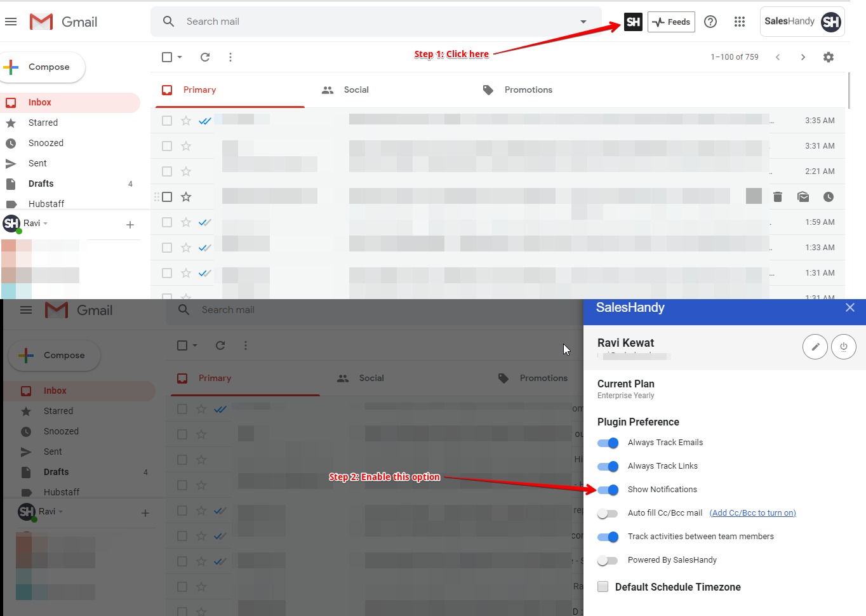
Task: Open main menu hamburger in top Gmail window
Action: pos(11,22)
